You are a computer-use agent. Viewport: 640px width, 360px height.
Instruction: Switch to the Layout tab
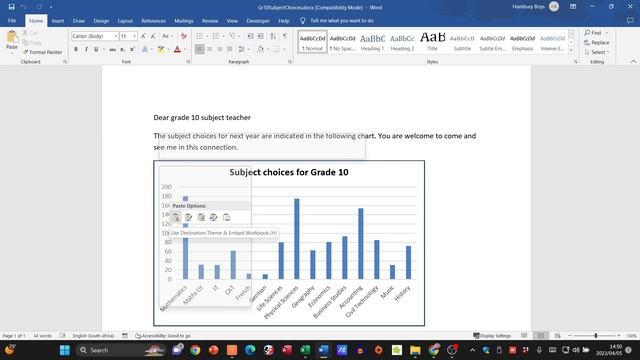coord(125,20)
